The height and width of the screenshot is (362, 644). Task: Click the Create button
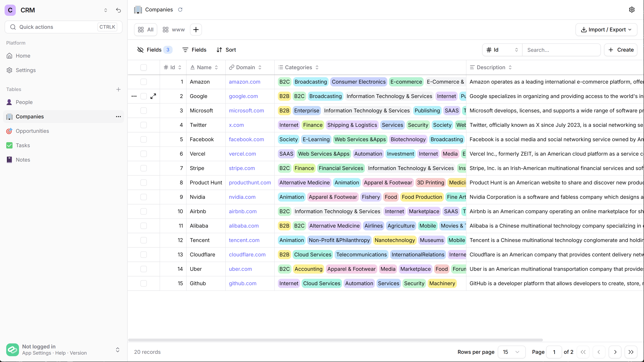click(x=620, y=50)
